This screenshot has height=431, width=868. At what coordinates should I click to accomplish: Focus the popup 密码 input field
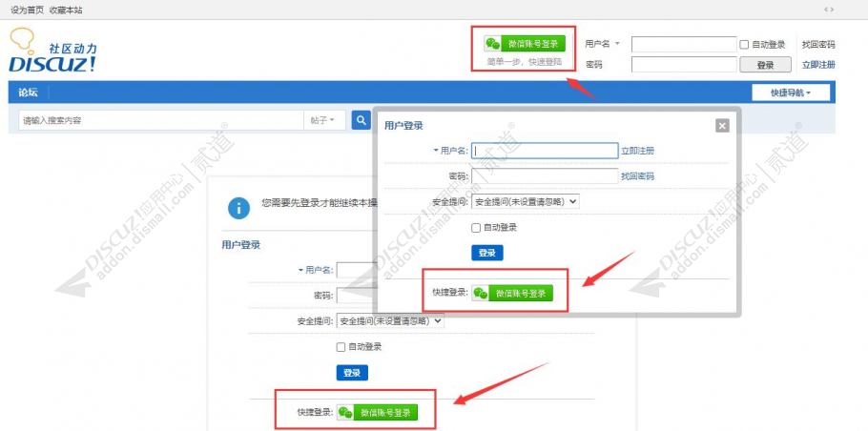tap(545, 176)
